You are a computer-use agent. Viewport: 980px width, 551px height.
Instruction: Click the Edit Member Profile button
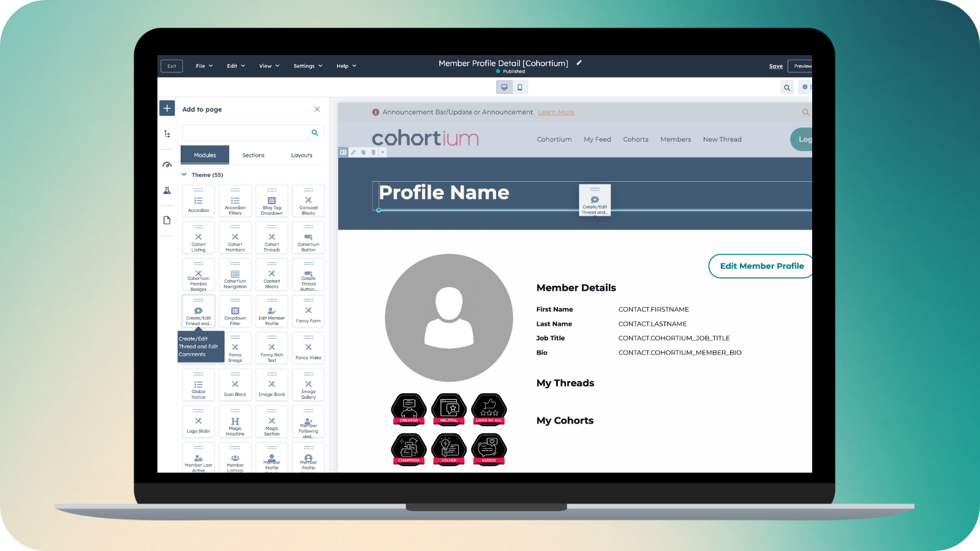(761, 266)
